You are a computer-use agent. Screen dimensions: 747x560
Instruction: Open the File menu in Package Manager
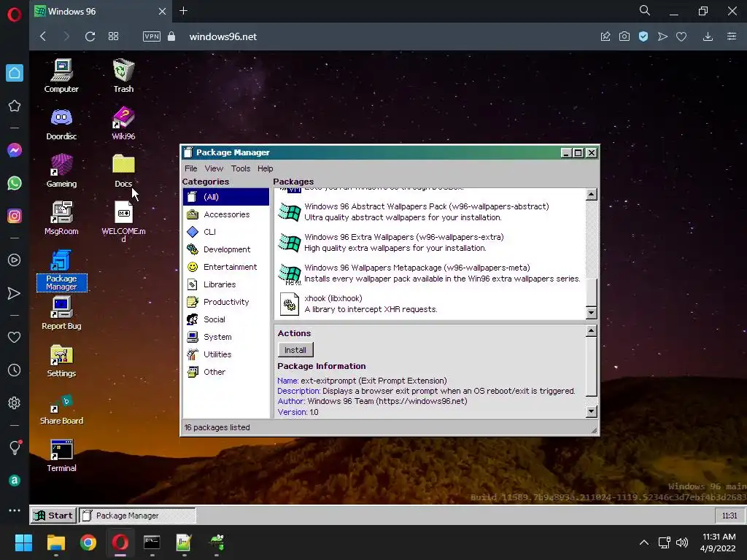(x=191, y=168)
